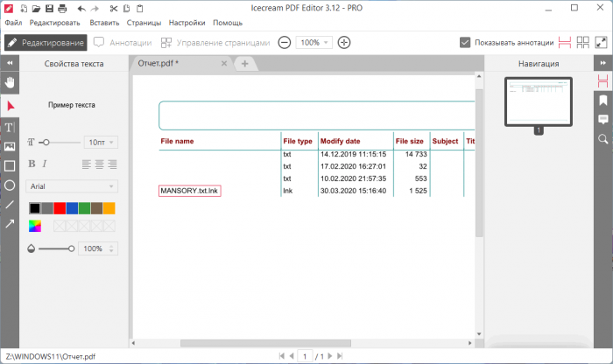Screen dimensions: 613x364
Task: Pick the red color swatch
Action: point(60,208)
